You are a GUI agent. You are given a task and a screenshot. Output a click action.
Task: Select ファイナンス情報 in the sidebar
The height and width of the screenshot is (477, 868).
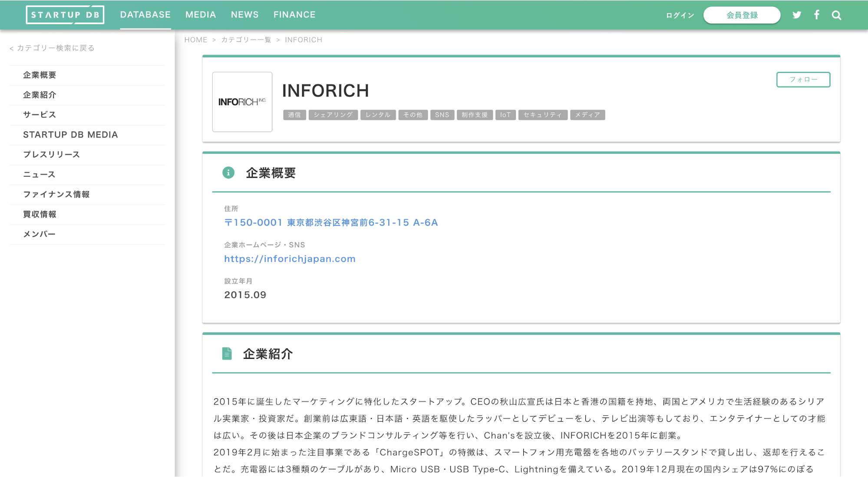[56, 194]
